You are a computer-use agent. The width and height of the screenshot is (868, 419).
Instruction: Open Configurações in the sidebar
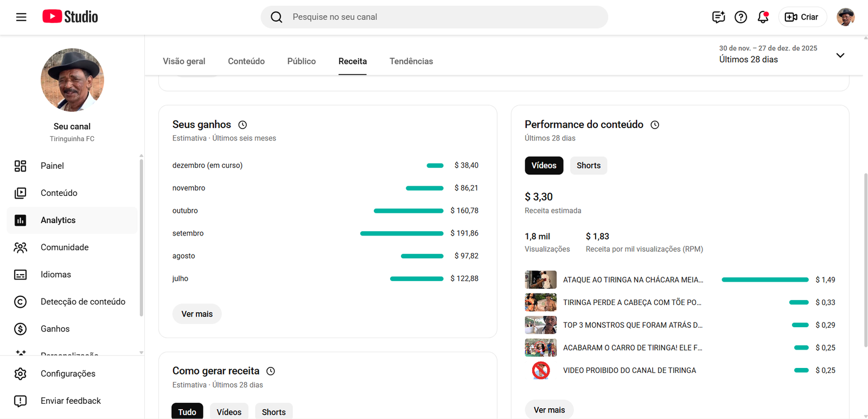pos(72,374)
